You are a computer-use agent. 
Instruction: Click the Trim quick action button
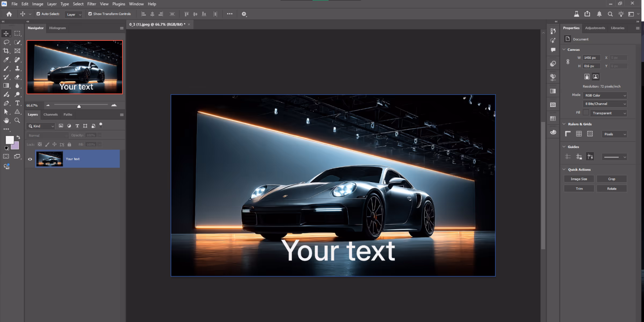coord(579,189)
